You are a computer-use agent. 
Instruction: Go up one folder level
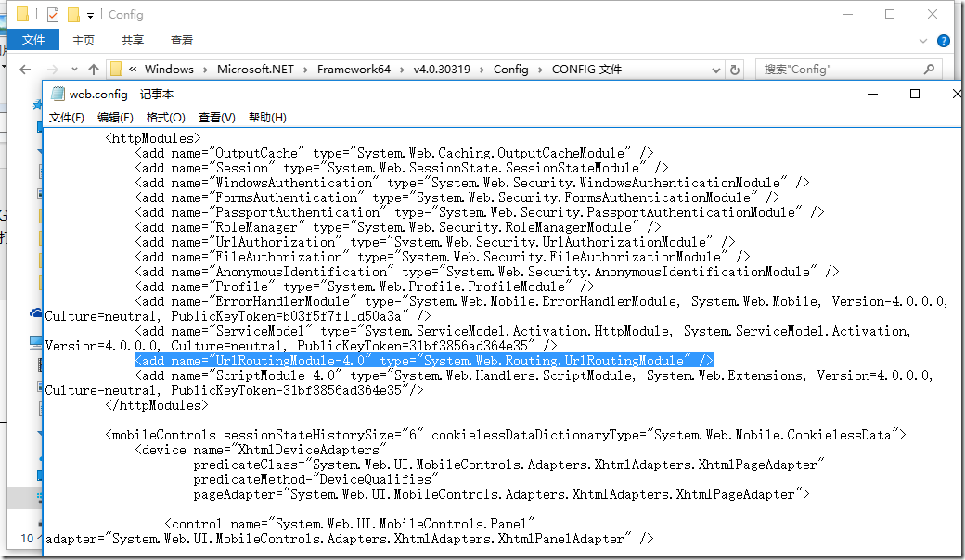94,70
